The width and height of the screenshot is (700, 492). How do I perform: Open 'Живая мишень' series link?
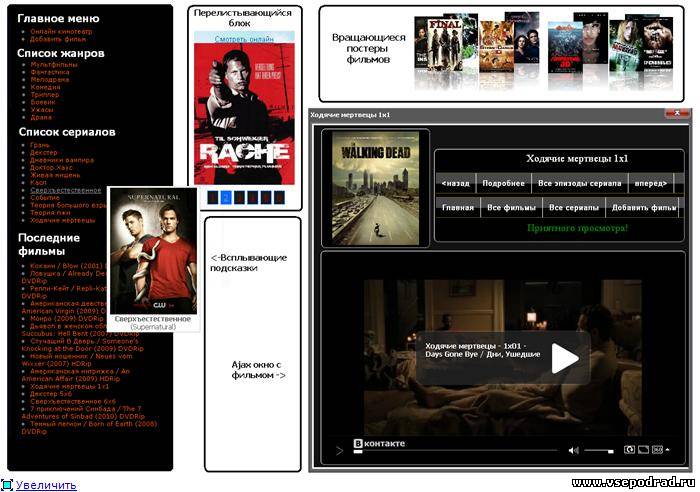[55, 175]
